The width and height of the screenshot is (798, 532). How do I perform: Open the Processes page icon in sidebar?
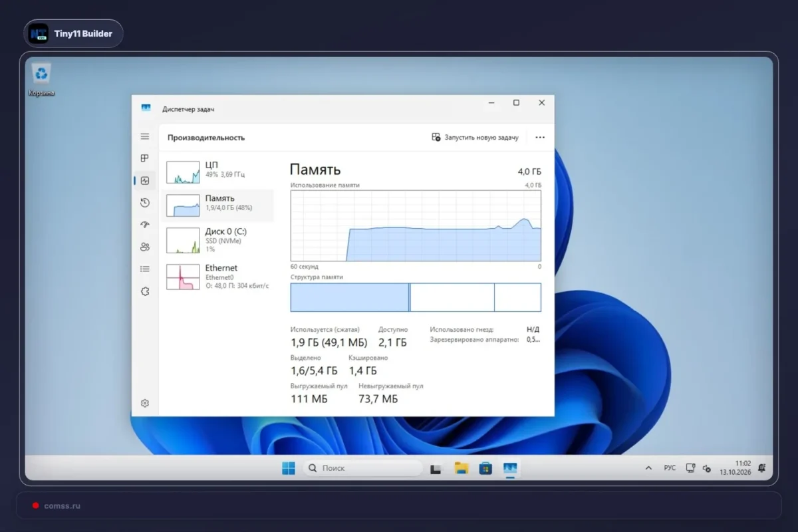(145, 158)
